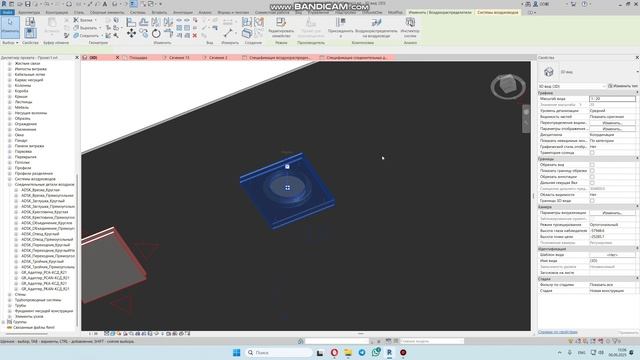Collapse the Графика properties section
This screenshot has width=640, height=360.
(x=637, y=93)
